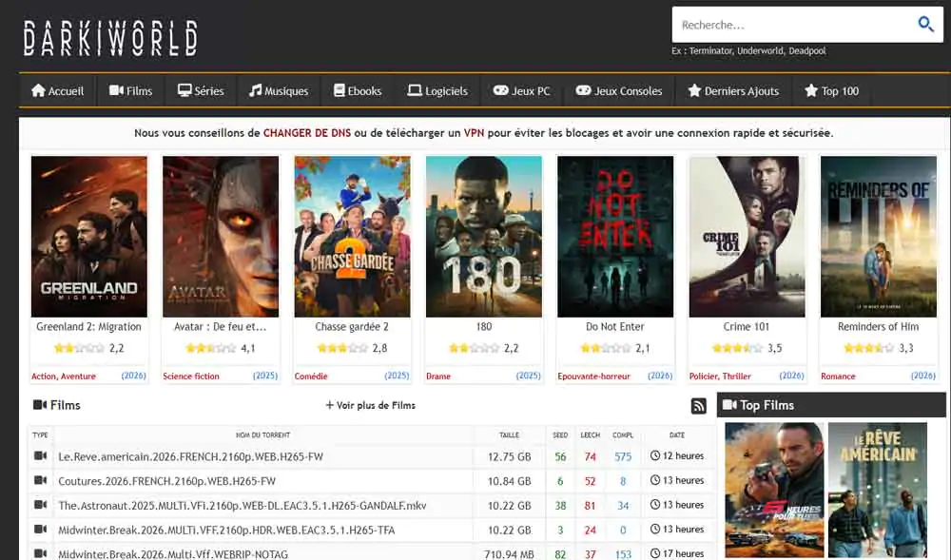Open the Top 100 menu item
The image size is (951, 560).
pyautogui.click(x=831, y=91)
